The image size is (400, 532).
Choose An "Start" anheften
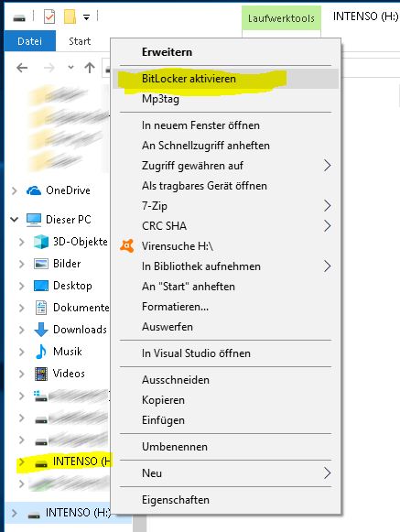point(225,287)
